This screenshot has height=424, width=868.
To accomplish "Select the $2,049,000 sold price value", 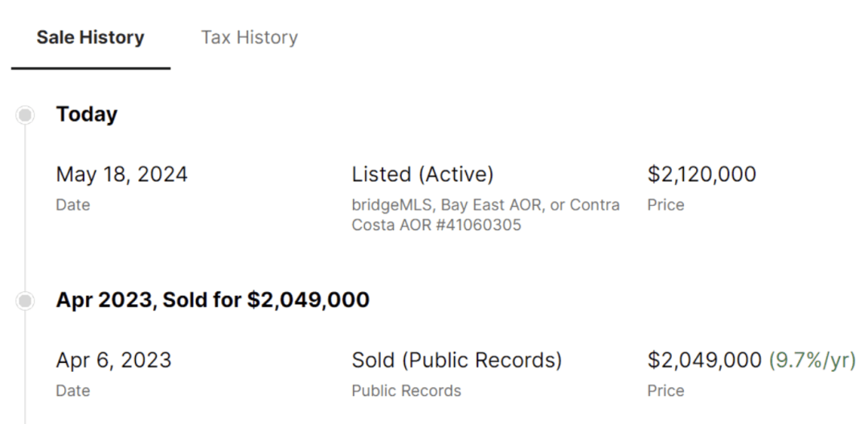I will (704, 360).
